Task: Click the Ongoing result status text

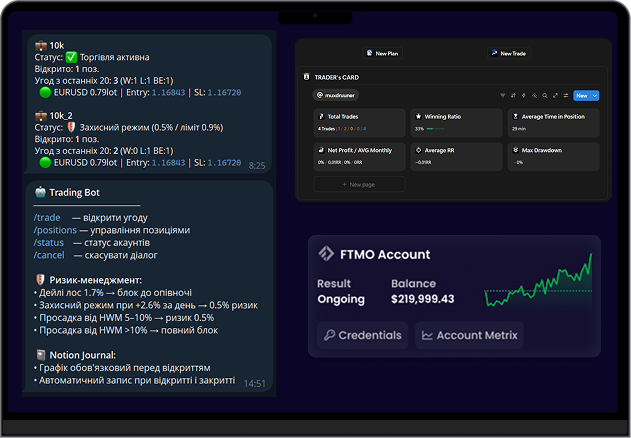Action: click(341, 300)
